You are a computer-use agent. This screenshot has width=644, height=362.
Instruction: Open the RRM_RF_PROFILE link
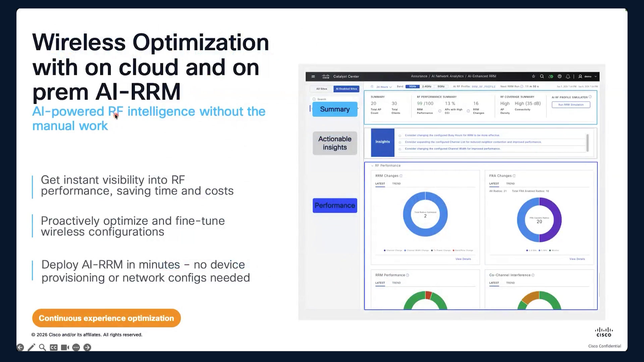tap(483, 86)
